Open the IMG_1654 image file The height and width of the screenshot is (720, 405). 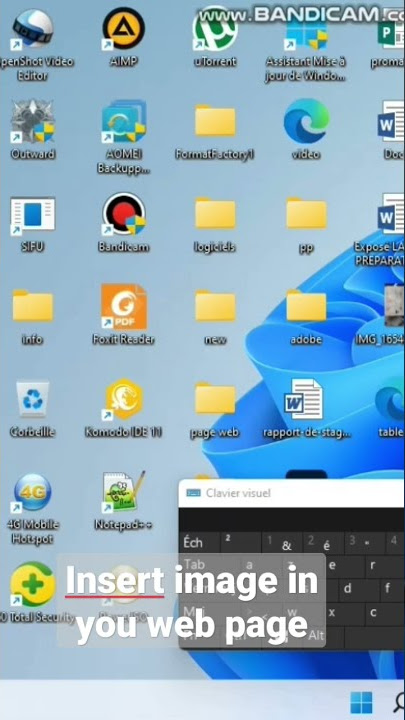click(394, 306)
